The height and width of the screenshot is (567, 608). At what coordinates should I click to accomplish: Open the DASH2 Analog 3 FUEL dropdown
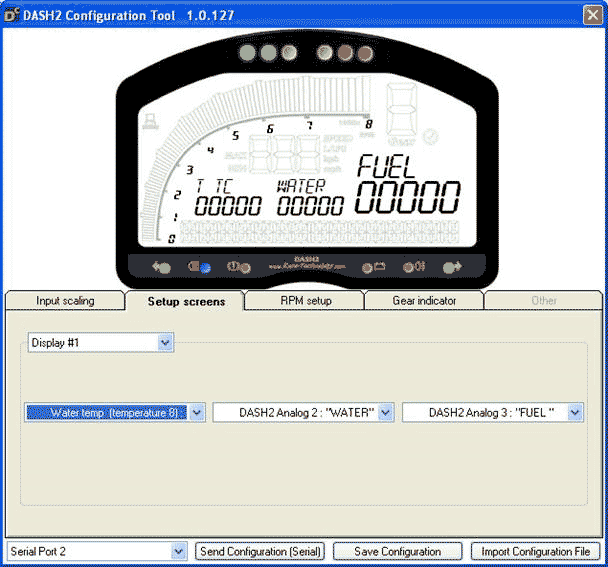tap(575, 412)
